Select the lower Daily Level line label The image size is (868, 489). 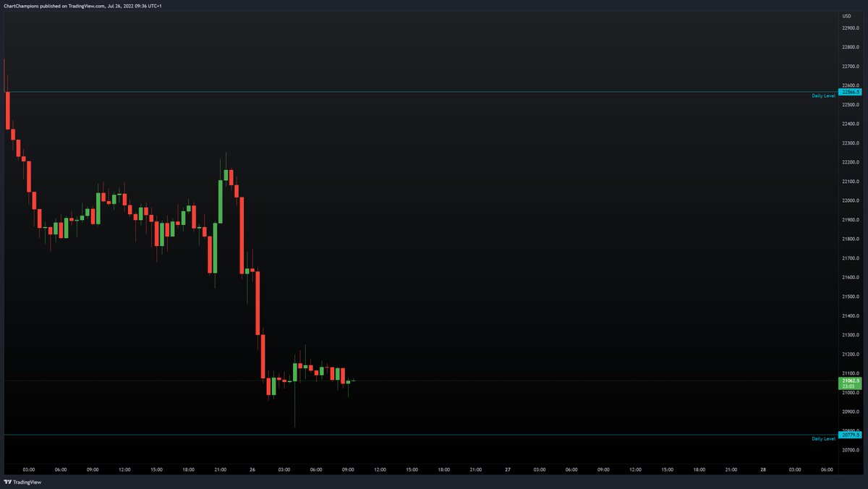[823, 438]
